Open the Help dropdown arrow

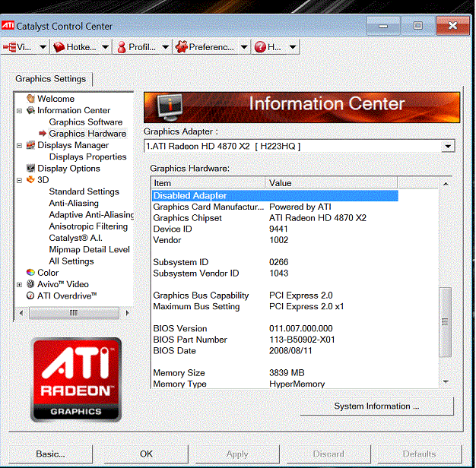tap(293, 47)
